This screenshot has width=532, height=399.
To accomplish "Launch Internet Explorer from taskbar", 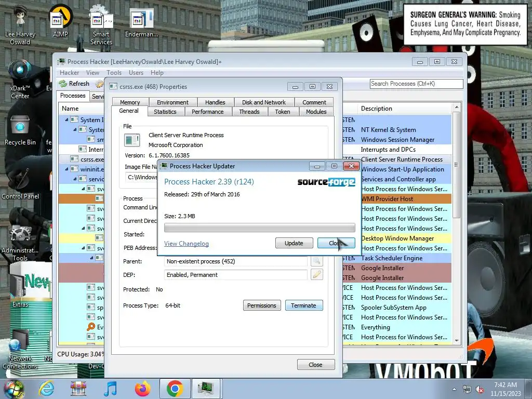I will [x=46, y=389].
